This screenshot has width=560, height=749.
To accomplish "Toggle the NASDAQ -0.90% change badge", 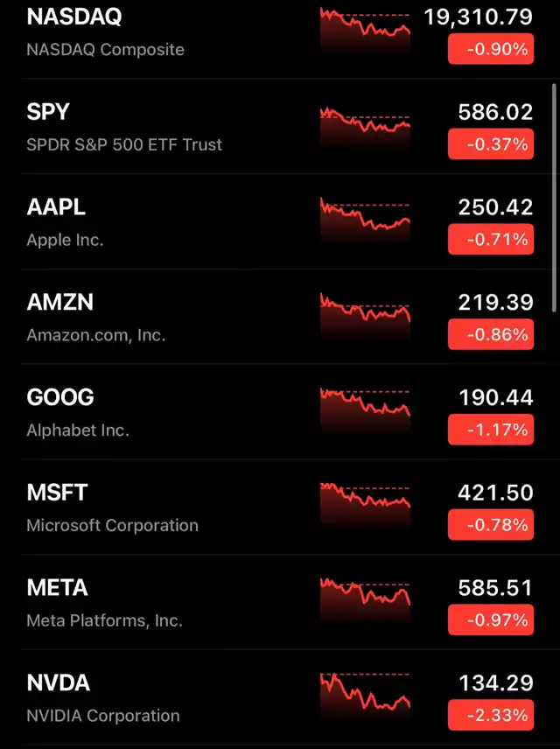I will pos(490,50).
